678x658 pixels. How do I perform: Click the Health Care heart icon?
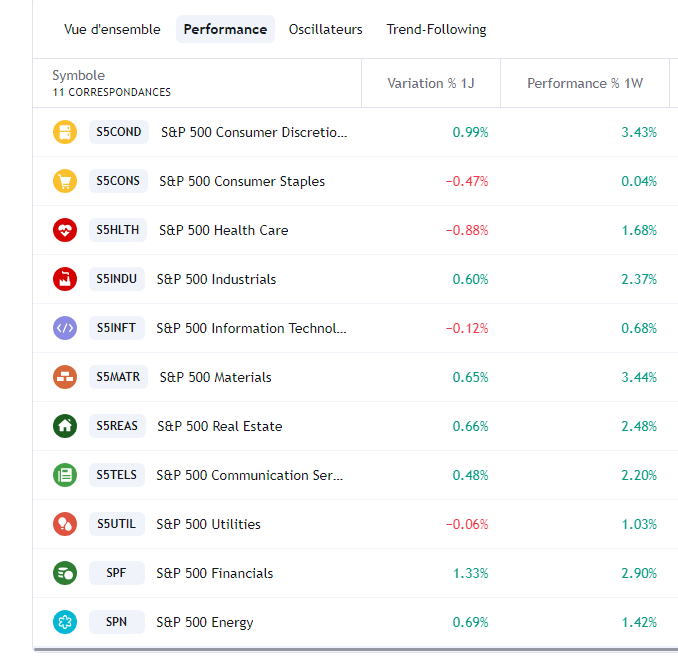[x=64, y=230]
